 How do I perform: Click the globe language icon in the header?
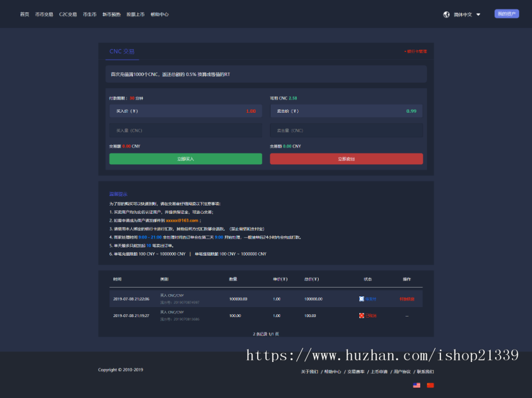click(x=446, y=14)
